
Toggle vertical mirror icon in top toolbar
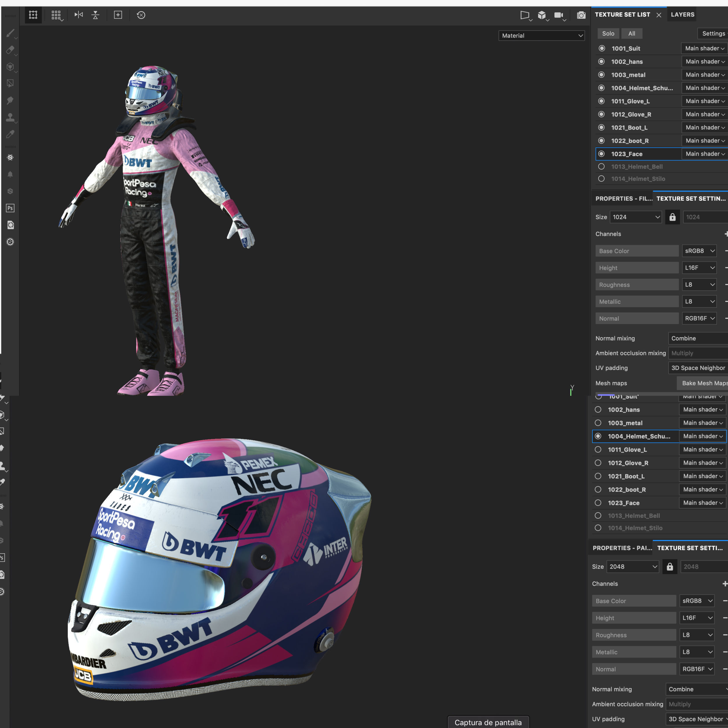pyautogui.click(x=95, y=15)
